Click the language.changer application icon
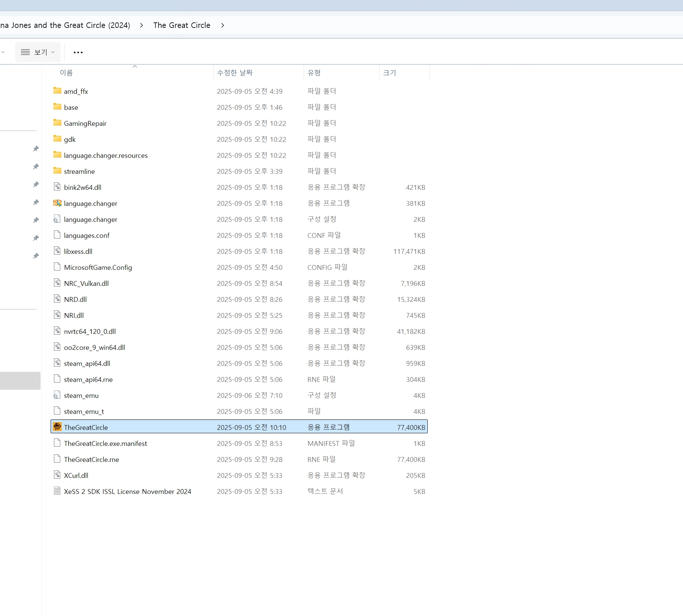 click(57, 203)
